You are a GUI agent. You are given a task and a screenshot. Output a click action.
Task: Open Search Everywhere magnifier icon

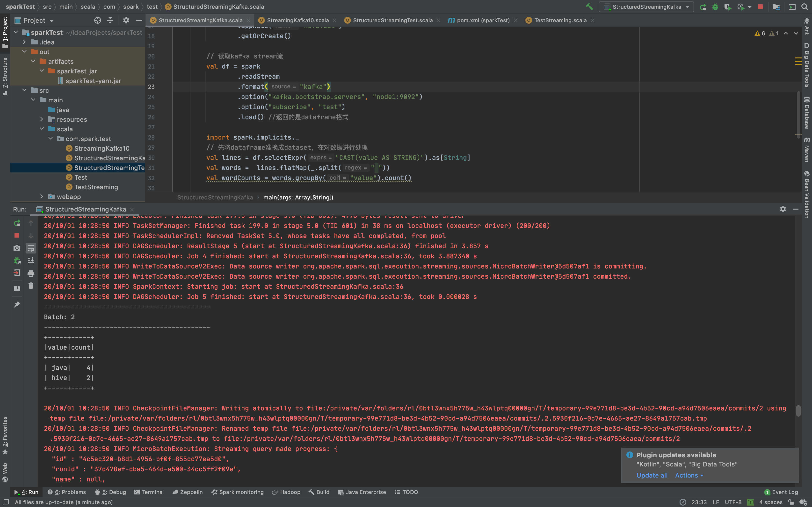pos(804,7)
